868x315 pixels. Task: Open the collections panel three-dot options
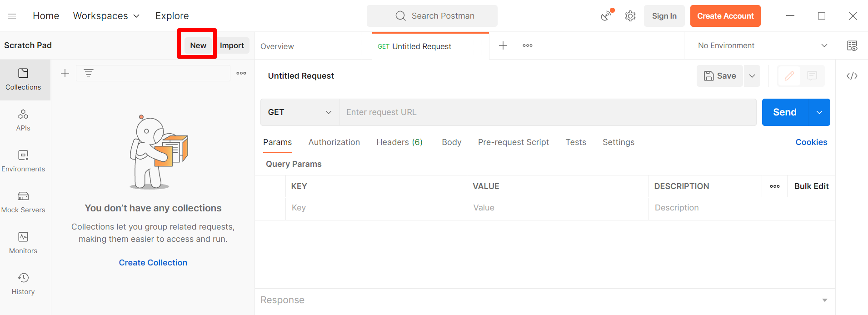(241, 73)
